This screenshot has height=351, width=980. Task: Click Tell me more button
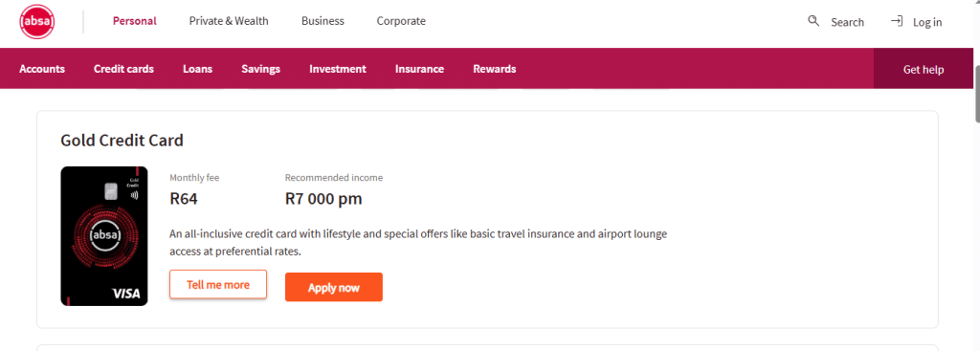point(218,285)
